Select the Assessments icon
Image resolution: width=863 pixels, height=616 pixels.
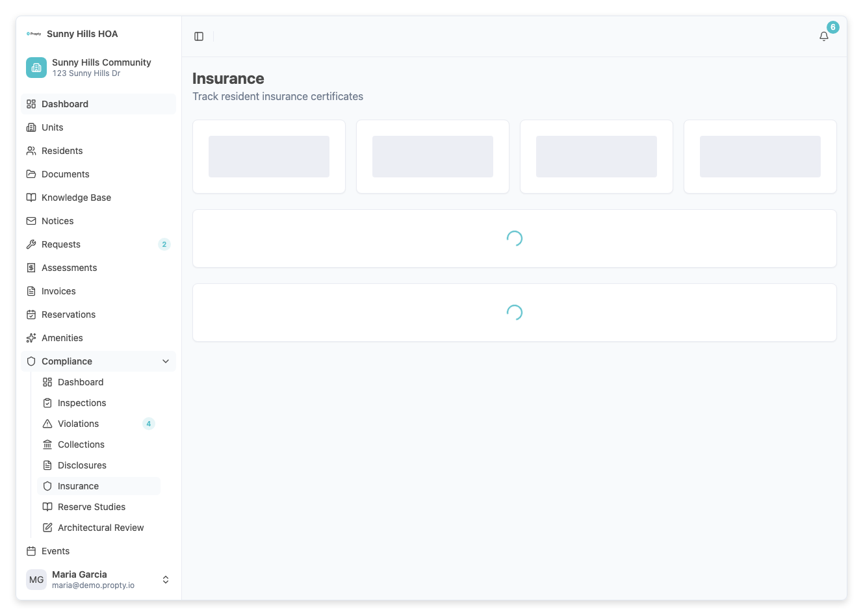31,268
